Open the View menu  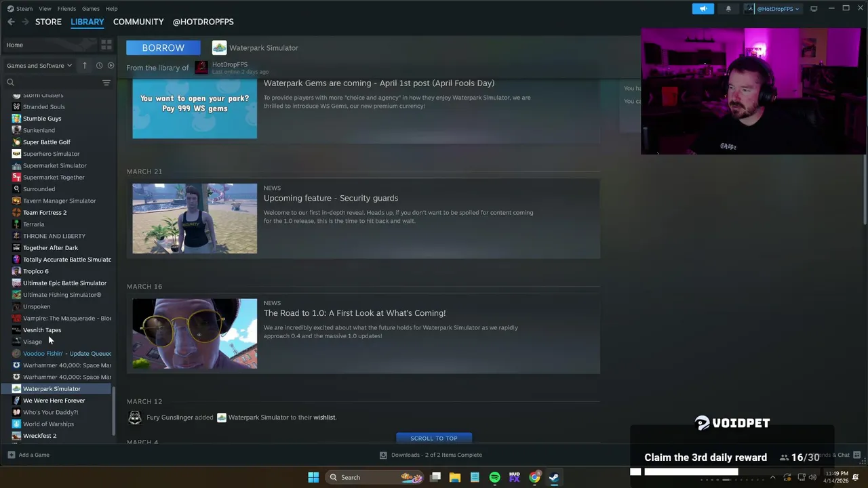45,9
